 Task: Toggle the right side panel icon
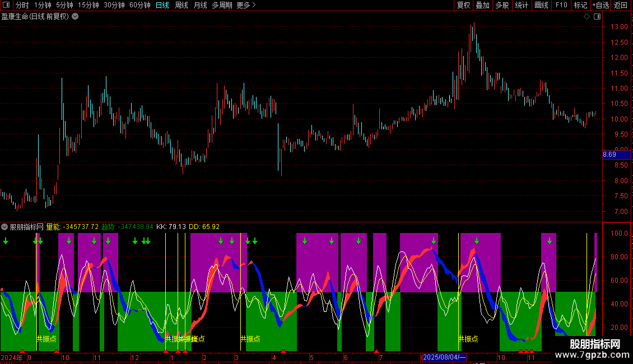click(x=597, y=17)
